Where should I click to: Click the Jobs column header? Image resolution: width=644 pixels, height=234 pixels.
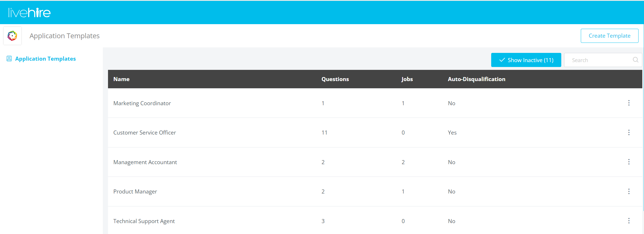pos(407,79)
